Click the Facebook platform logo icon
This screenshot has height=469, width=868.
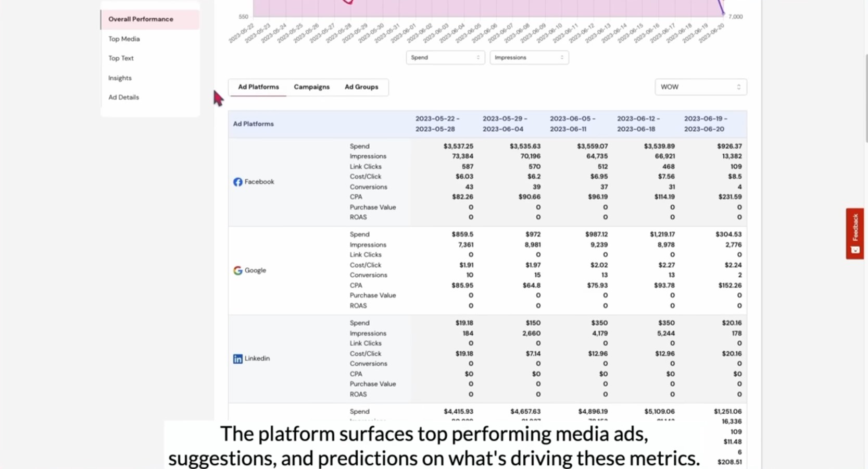(237, 182)
